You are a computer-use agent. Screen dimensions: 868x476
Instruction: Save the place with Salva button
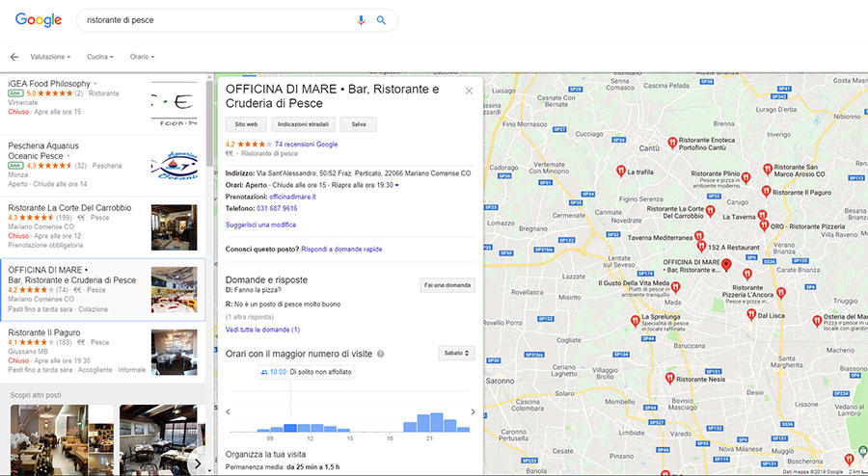tap(359, 124)
